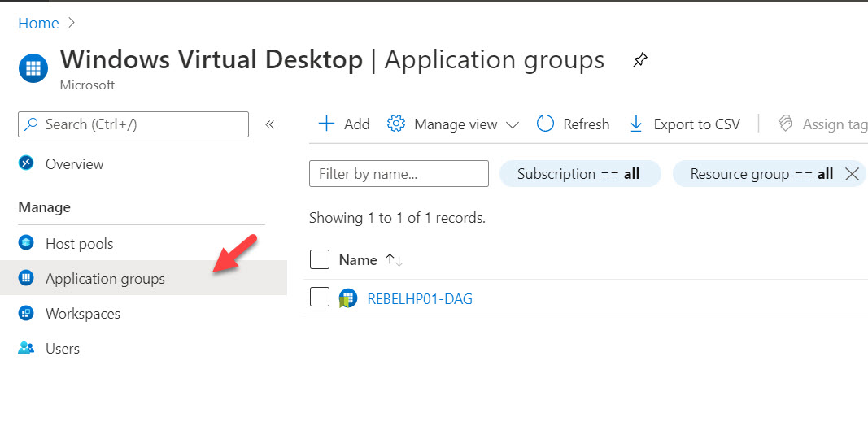
Task: Open the Subscription == all filter
Action: click(x=580, y=174)
